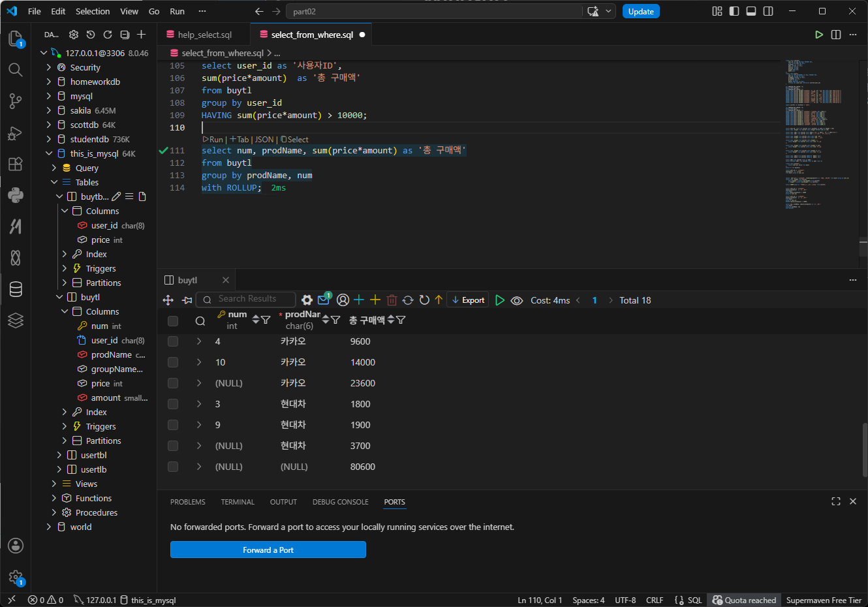
Task: Click the result panel settings gear icon
Action: tap(307, 300)
